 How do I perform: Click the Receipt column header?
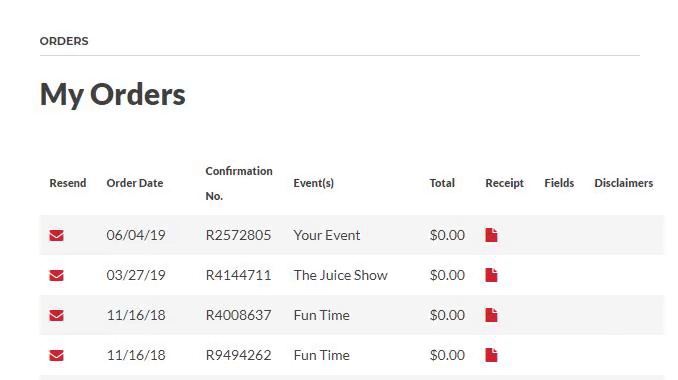pyautogui.click(x=504, y=183)
